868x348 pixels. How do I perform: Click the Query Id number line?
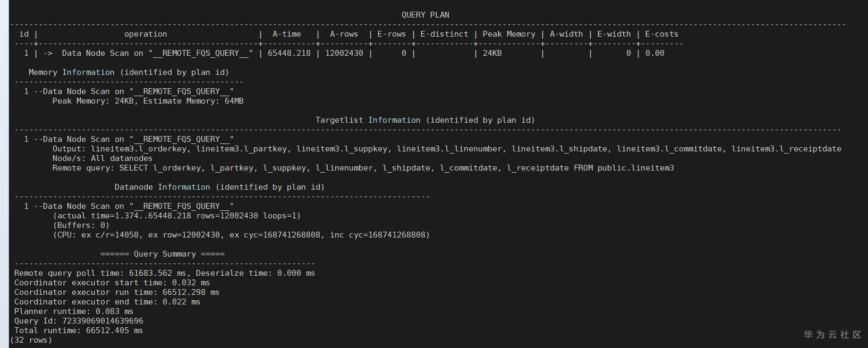[x=79, y=321]
